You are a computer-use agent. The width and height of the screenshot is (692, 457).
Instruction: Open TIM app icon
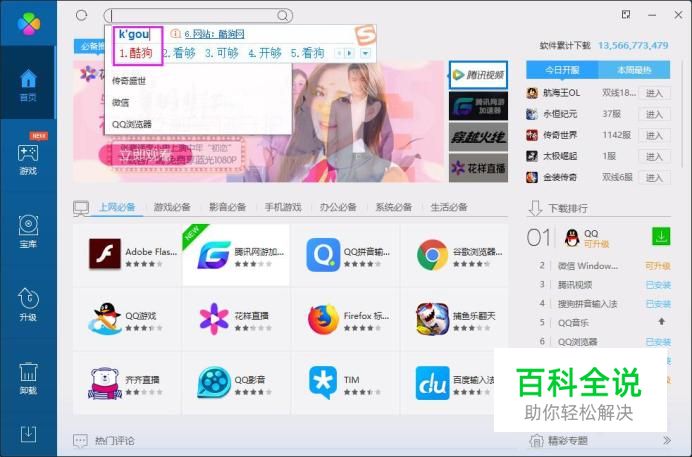click(x=323, y=382)
